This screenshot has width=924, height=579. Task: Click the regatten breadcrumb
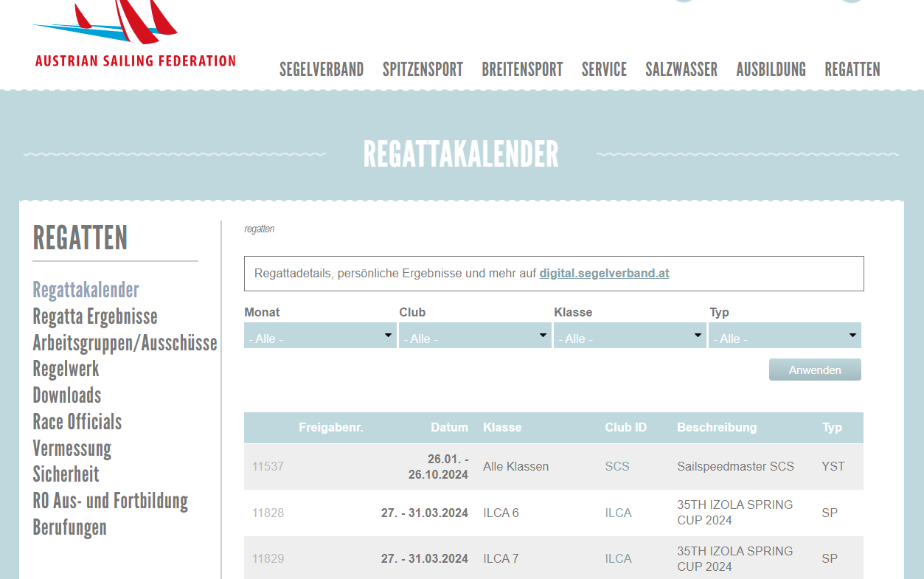click(x=260, y=229)
